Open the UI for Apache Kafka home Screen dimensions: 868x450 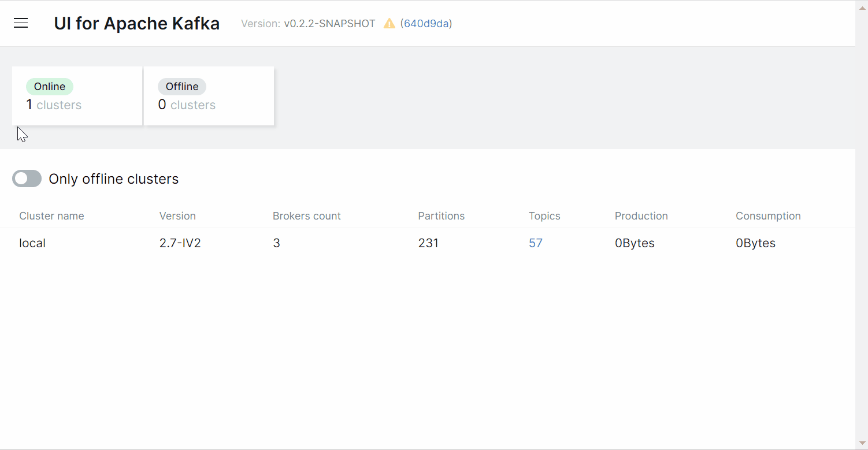click(136, 23)
